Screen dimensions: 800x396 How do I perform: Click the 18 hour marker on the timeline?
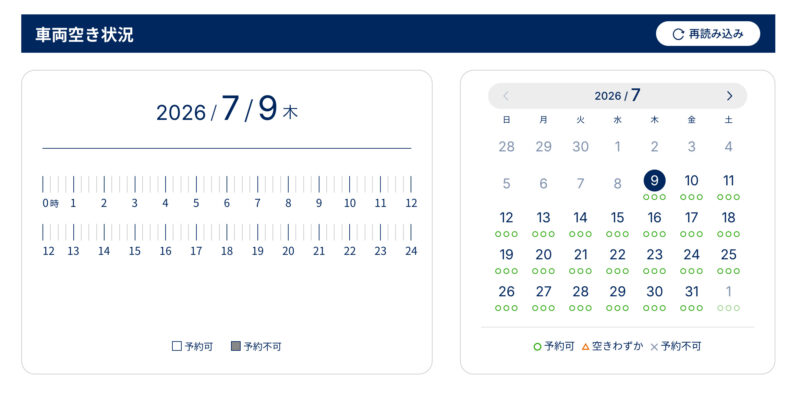227,240
